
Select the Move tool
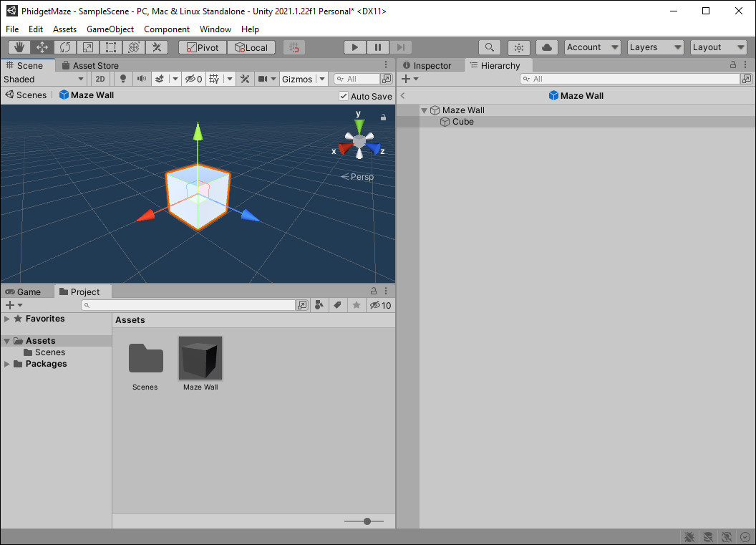point(42,47)
